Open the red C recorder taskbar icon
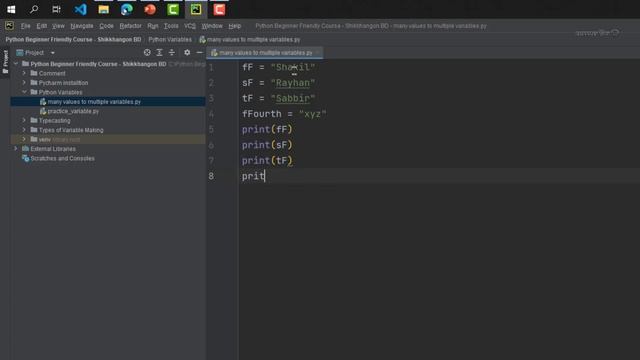640x360 pixels. click(219, 9)
